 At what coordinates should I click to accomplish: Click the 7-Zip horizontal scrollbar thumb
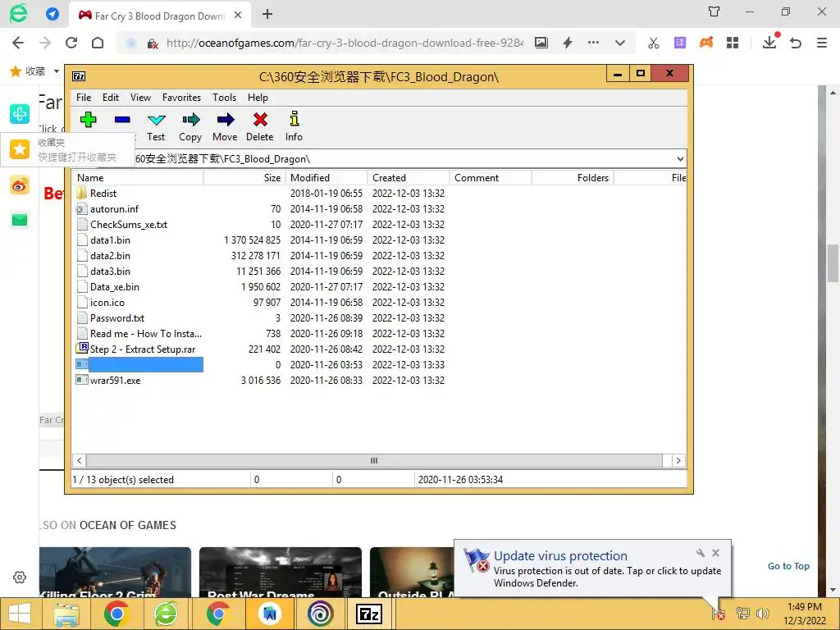374,461
